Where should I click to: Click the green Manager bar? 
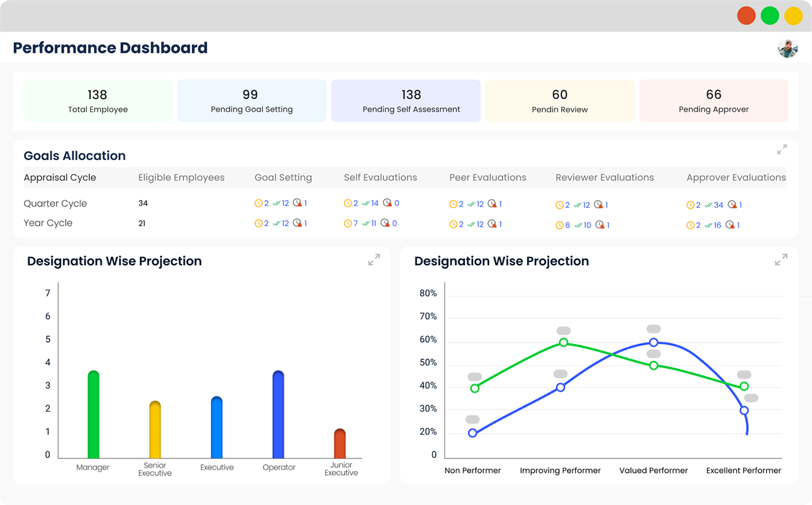93,414
